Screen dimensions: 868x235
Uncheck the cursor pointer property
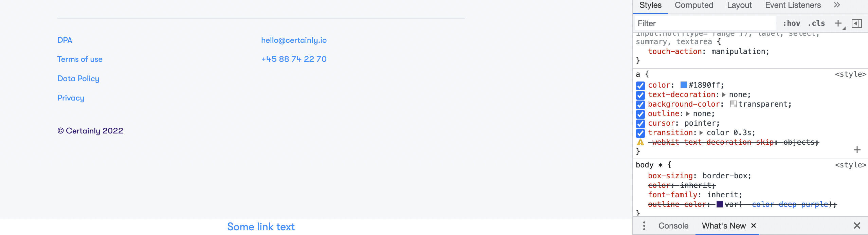click(x=640, y=123)
